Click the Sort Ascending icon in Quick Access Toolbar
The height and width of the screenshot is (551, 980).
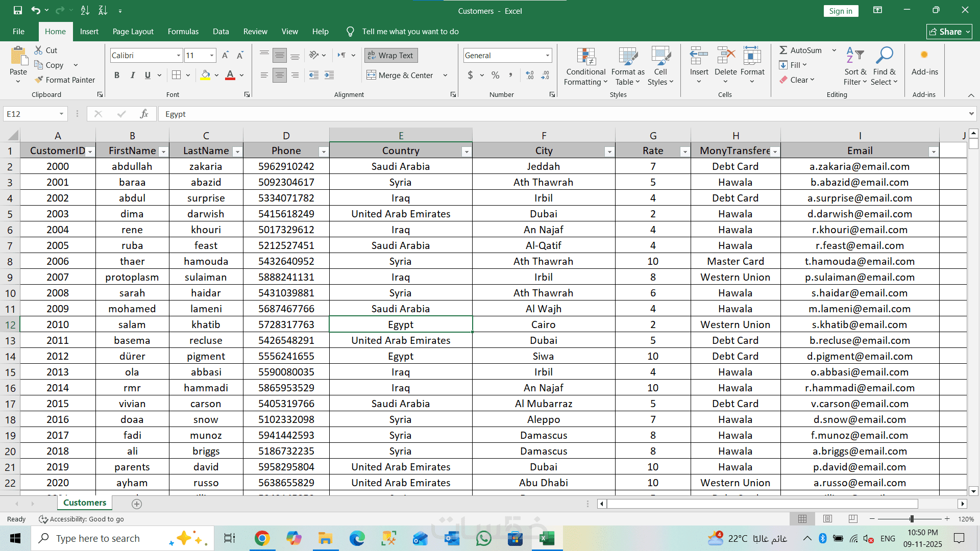point(85,10)
